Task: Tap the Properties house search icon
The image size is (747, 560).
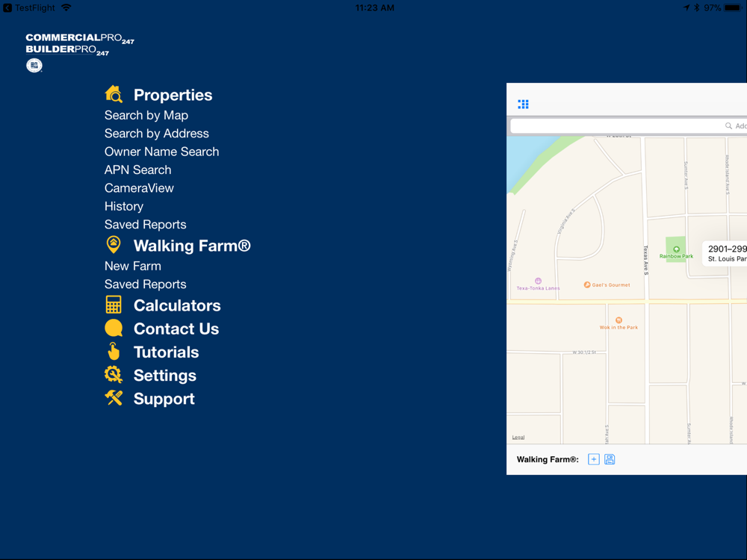Action: 114,94
